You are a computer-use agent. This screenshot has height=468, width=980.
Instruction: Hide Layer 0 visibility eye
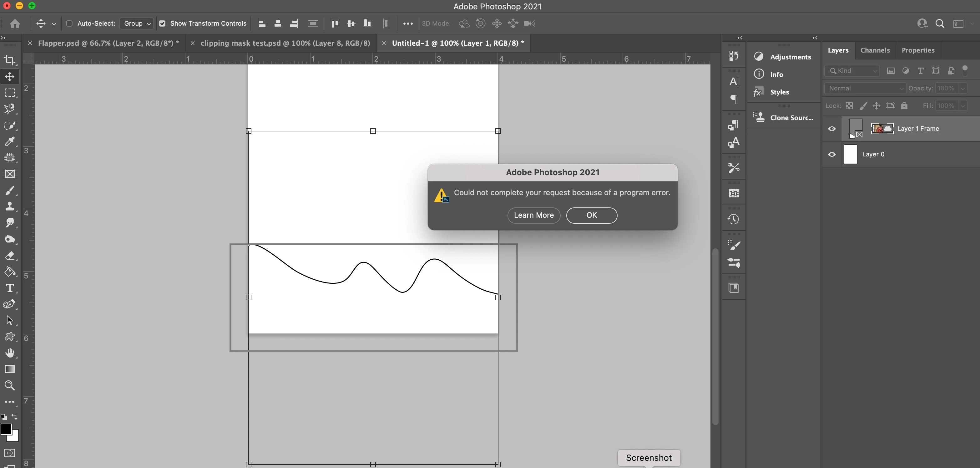click(832, 155)
